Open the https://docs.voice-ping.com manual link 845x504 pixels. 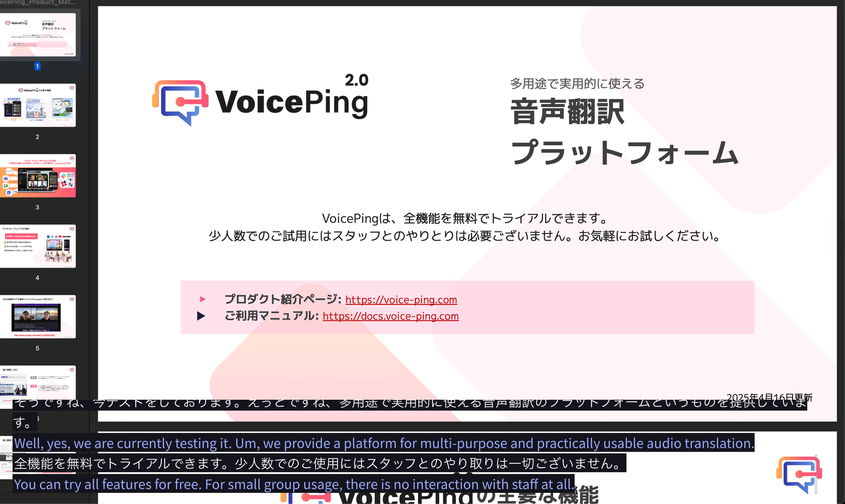390,316
